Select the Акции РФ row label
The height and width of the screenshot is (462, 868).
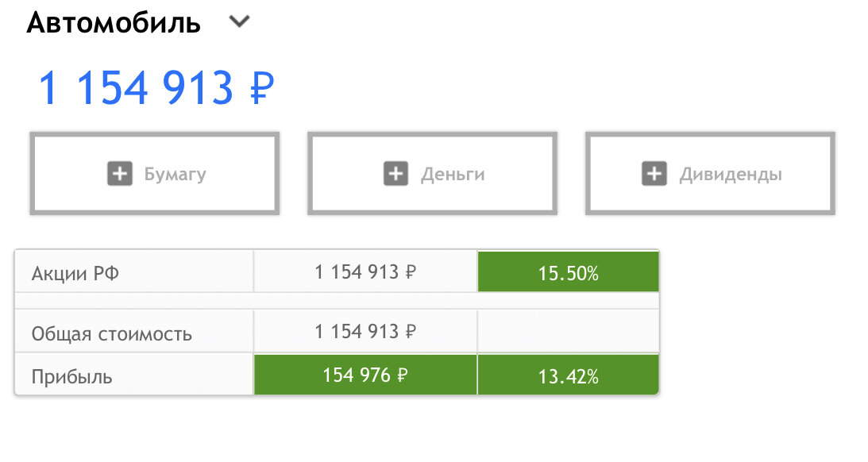(75, 273)
